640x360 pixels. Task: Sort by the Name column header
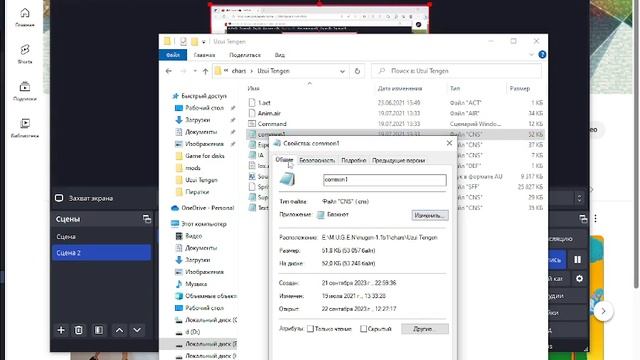(253, 89)
